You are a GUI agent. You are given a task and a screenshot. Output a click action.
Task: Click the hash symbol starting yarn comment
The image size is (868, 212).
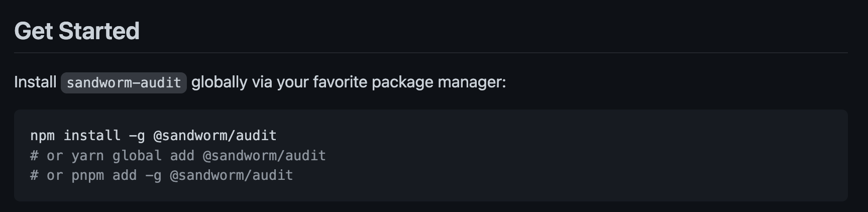point(34,156)
